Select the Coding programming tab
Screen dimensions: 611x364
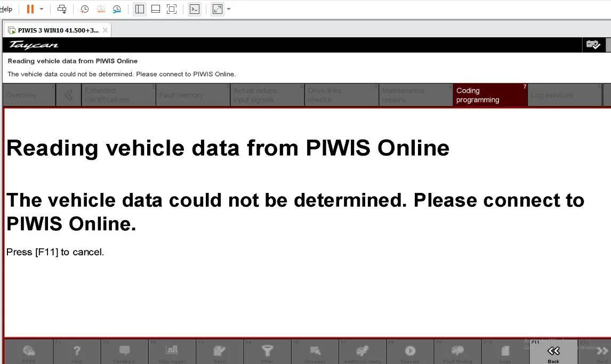tap(490, 95)
